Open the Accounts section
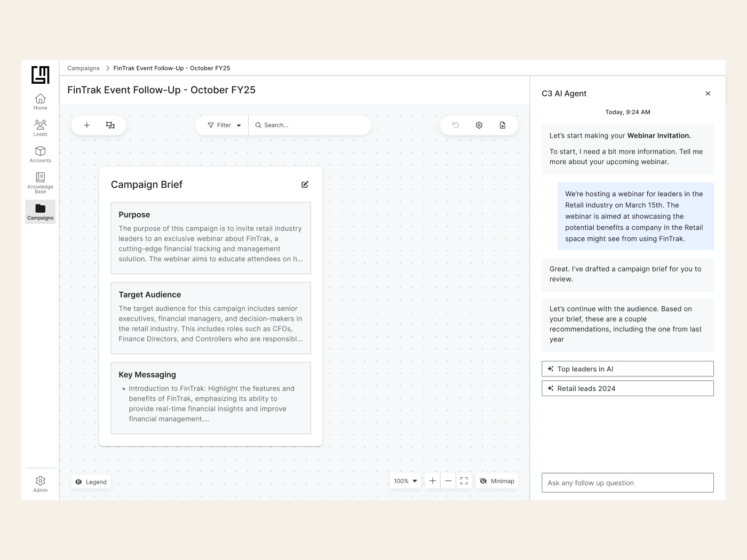This screenshot has width=747, height=560. [x=41, y=154]
